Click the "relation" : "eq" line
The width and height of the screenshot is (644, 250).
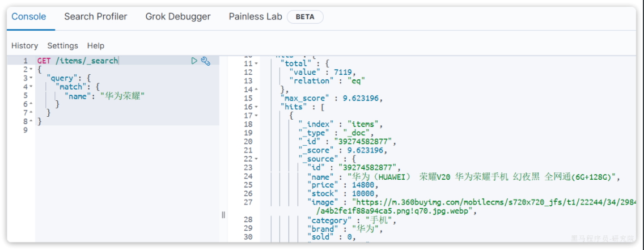click(327, 81)
